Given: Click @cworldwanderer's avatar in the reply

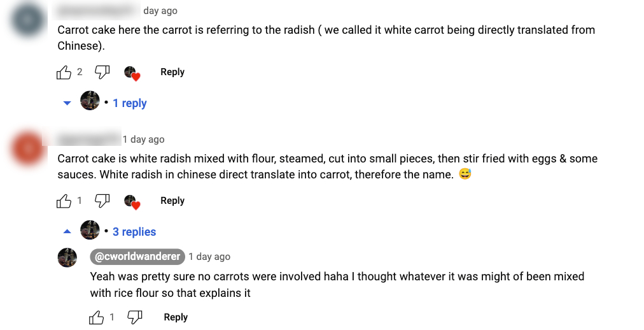Looking at the screenshot, I should point(67,257).
